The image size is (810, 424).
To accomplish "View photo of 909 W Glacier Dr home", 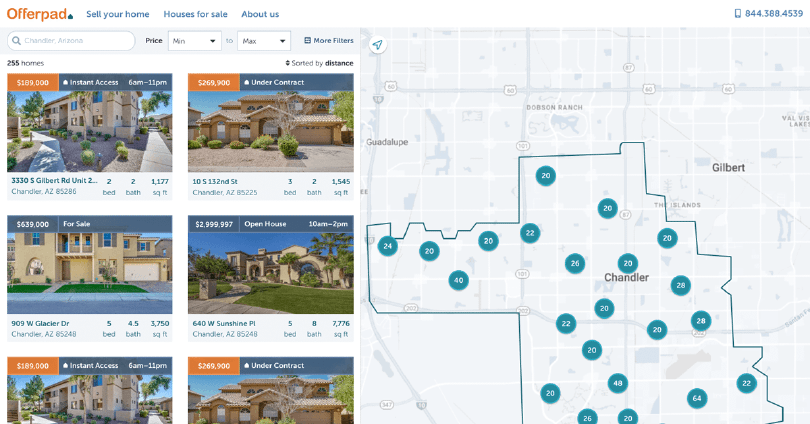I will [x=90, y=273].
